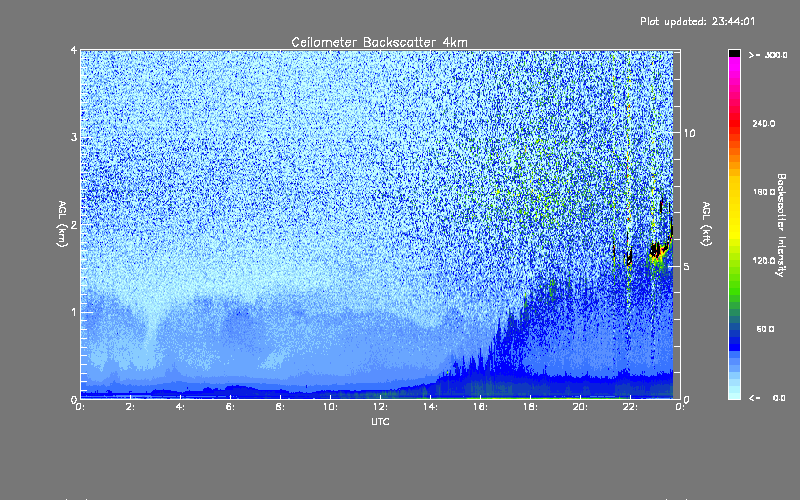Click the "120.0" colorbar value label
Viewport: 800px width, 500px height.
point(764,261)
